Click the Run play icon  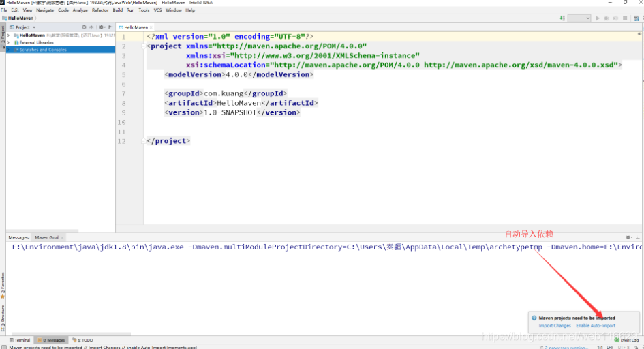pyautogui.click(x=598, y=18)
